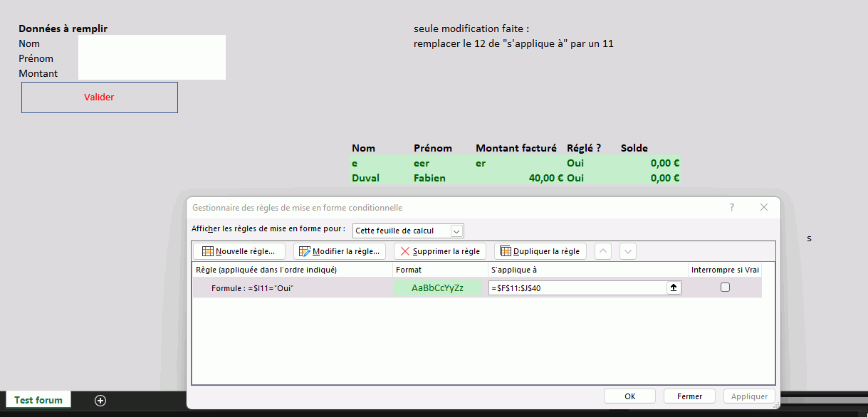Click the Fermer button
The height and width of the screenshot is (417, 868).
689,396
